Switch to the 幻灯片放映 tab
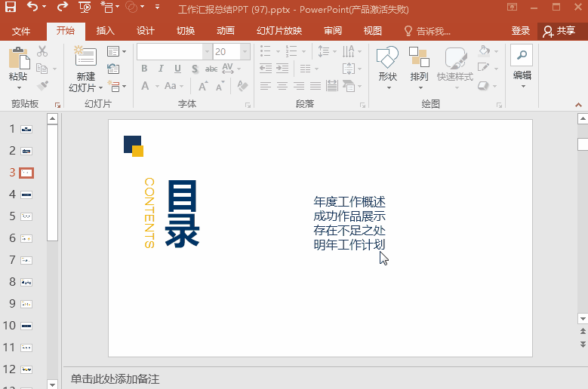Image resolution: width=588 pixels, height=389 pixels. click(x=279, y=31)
